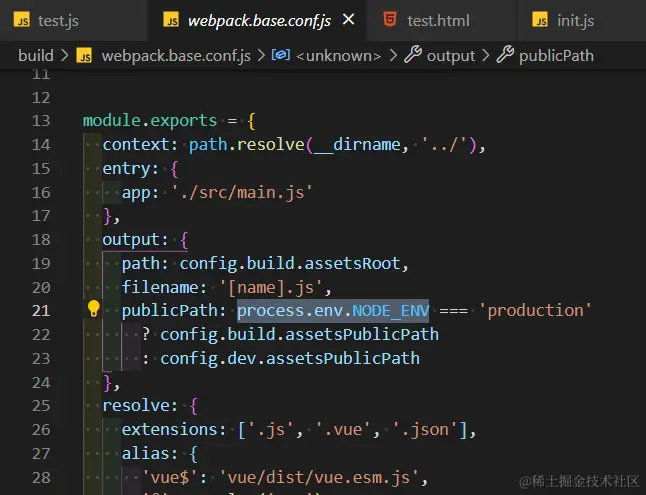Click the variable symbol icon in breadcrumb
The width and height of the screenshot is (646, 495).
tap(281, 55)
